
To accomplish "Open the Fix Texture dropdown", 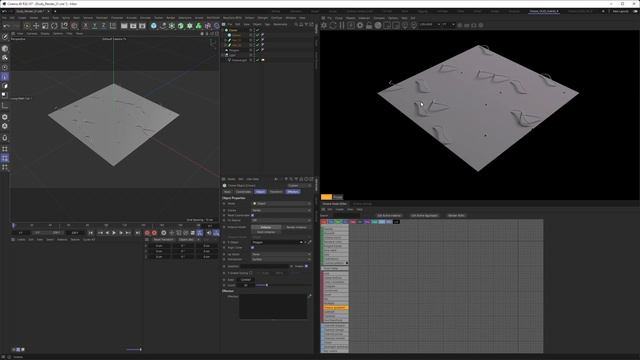I will click(281, 220).
